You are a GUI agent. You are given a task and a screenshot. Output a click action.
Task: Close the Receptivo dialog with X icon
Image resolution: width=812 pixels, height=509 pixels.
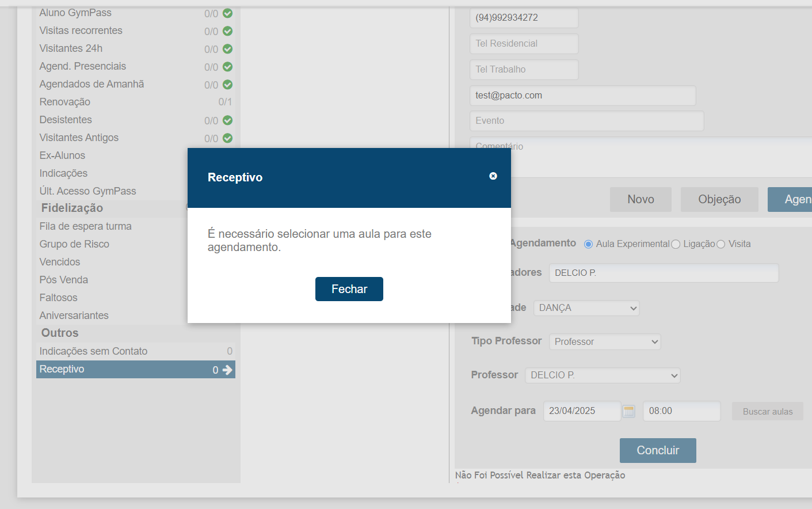[x=493, y=176]
